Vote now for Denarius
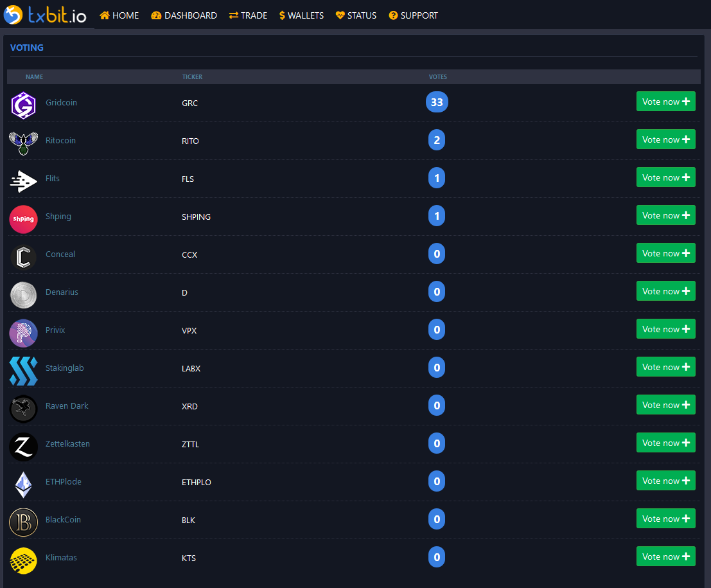Screen dimensions: 711x588 [665, 291]
